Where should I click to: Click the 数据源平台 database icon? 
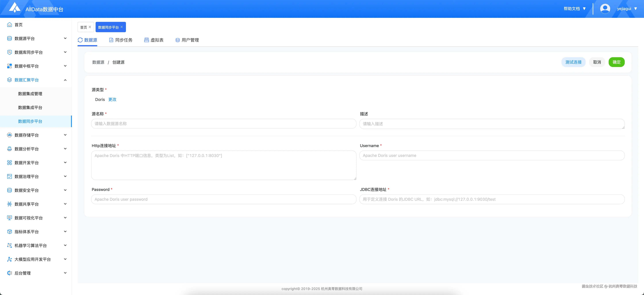point(9,39)
